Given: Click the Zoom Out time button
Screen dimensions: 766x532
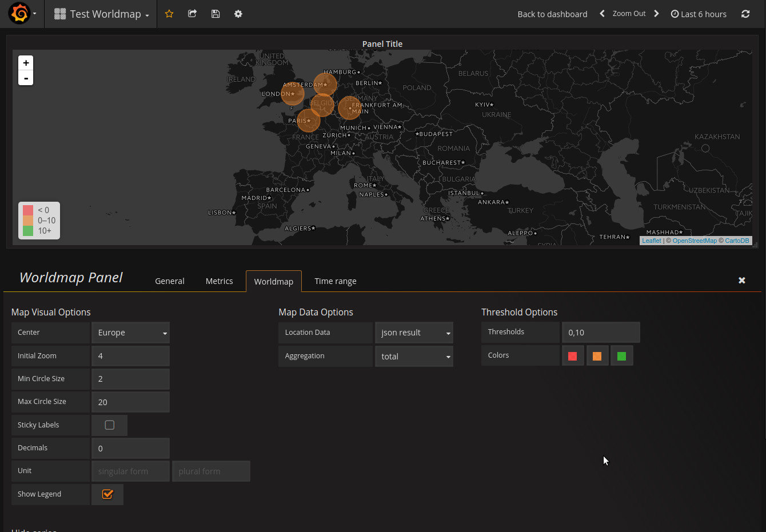Looking at the screenshot, I should coord(629,14).
